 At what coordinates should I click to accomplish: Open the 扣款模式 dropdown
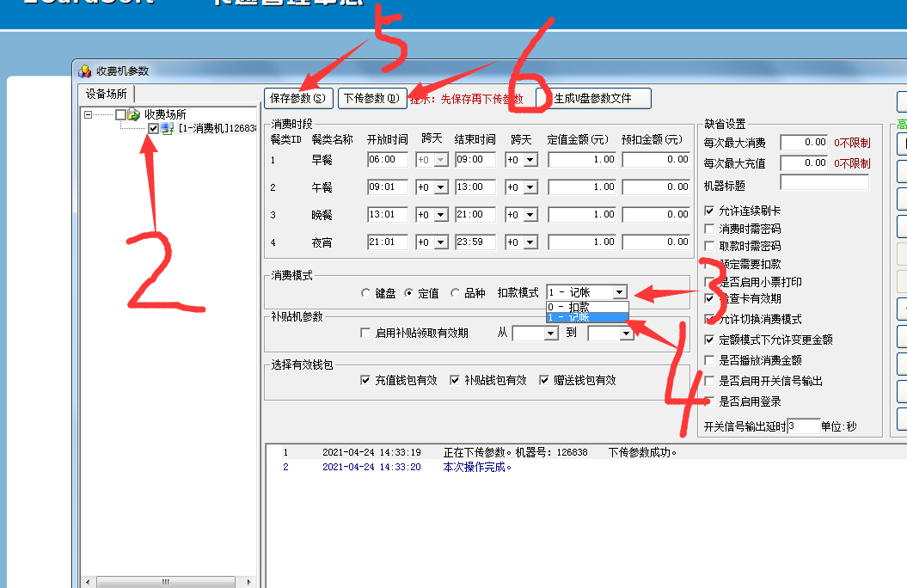tap(621, 291)
